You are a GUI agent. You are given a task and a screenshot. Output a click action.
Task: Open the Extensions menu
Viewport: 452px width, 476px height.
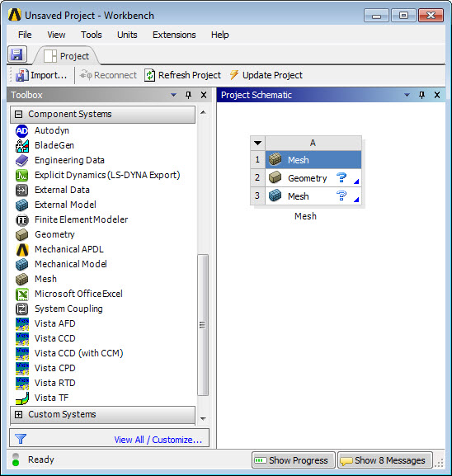point(174,35)
